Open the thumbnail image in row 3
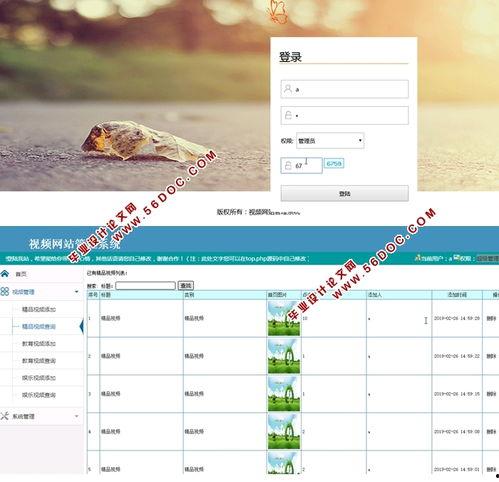The height and width of the screenshot is (482, 499). tap(284, 394)
